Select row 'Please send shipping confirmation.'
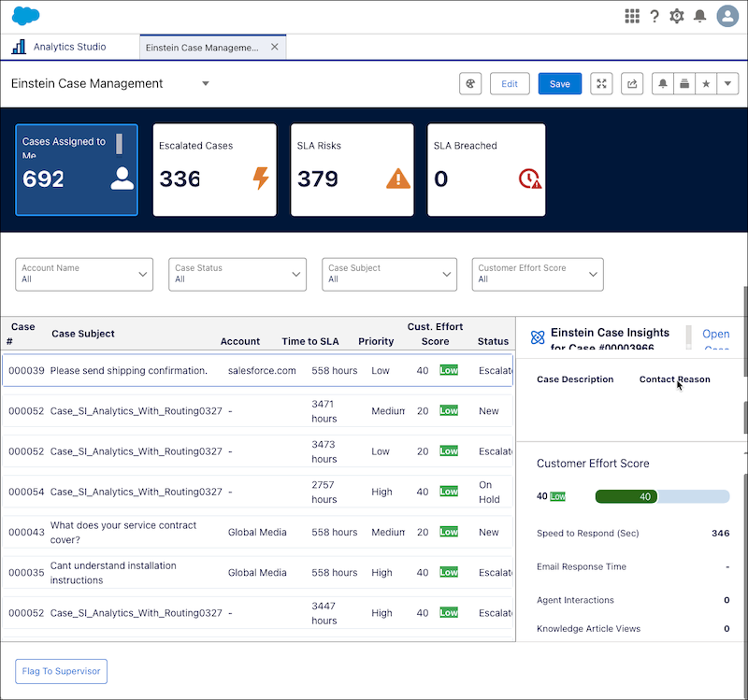748x700 pixels. 258,370
